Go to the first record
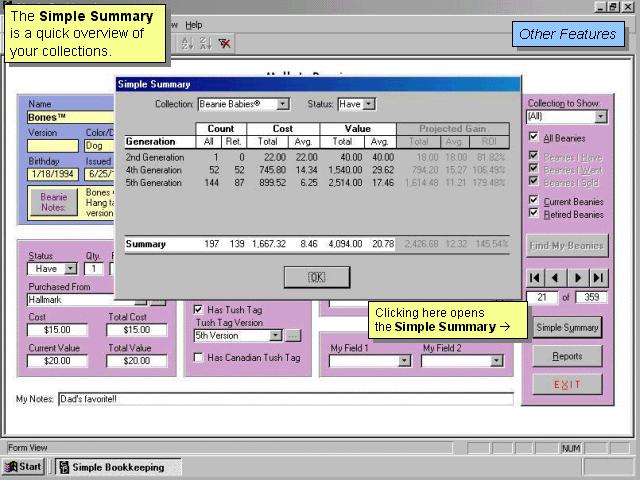Screen dimensions: 640x480 (x=536, y=277)
